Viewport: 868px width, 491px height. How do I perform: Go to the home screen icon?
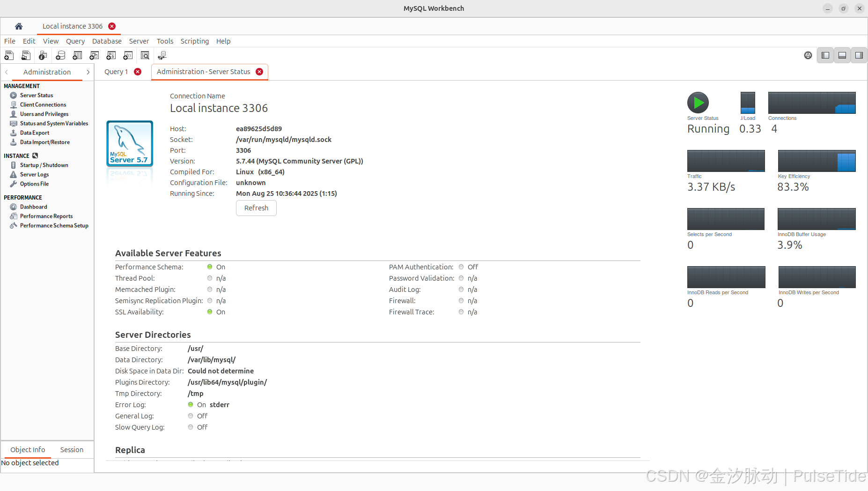(x=19, y=26)
